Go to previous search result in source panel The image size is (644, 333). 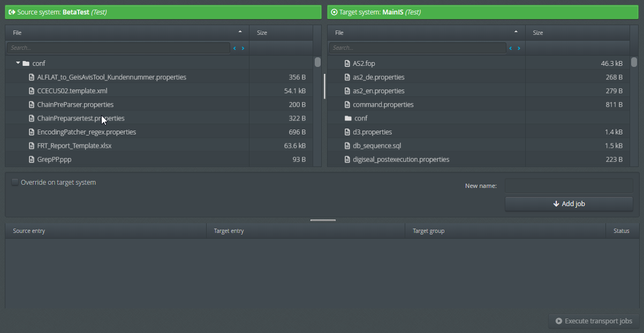234,48
